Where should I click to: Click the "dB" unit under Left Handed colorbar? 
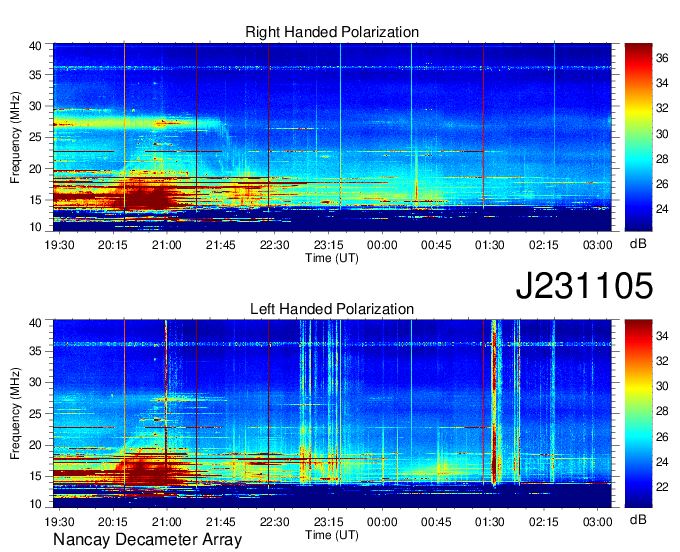638,519
